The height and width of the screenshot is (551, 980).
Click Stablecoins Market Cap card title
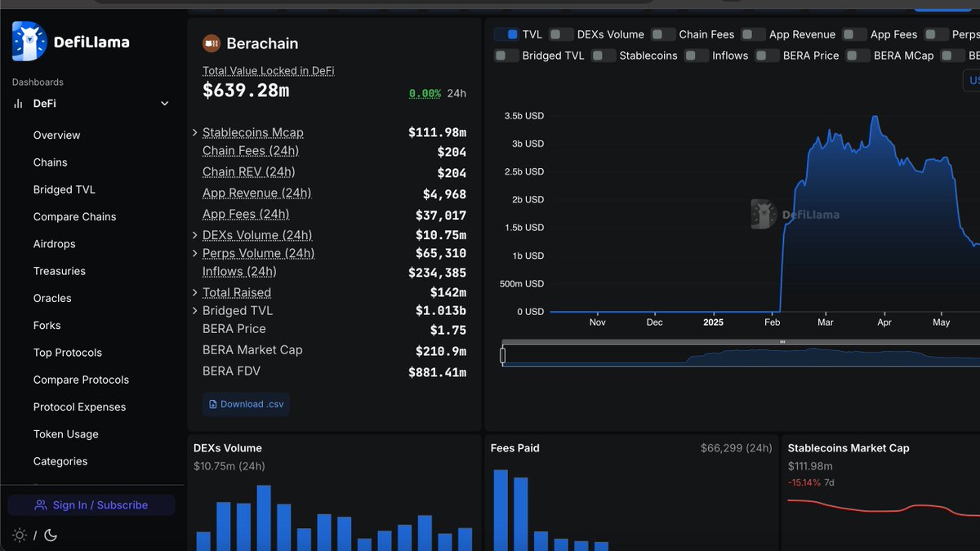click(849, 448)
